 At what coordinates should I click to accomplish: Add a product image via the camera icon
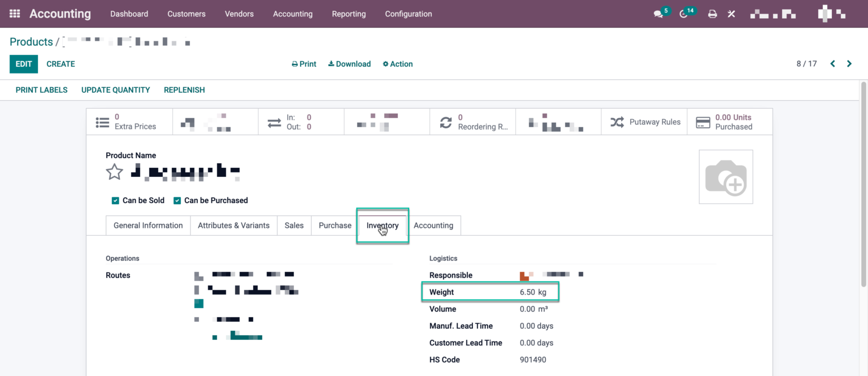click(x=726, y=176)
